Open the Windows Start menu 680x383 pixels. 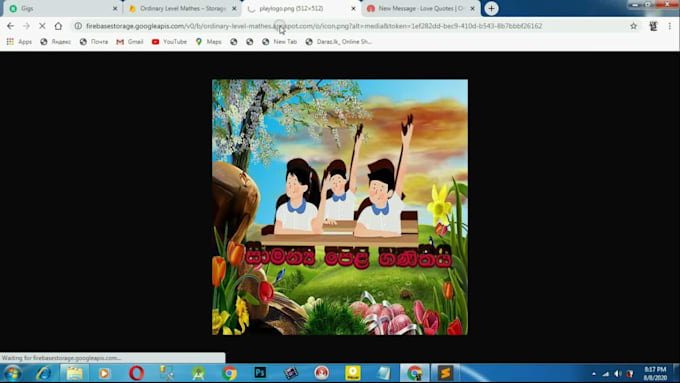[x=13, y=373]
